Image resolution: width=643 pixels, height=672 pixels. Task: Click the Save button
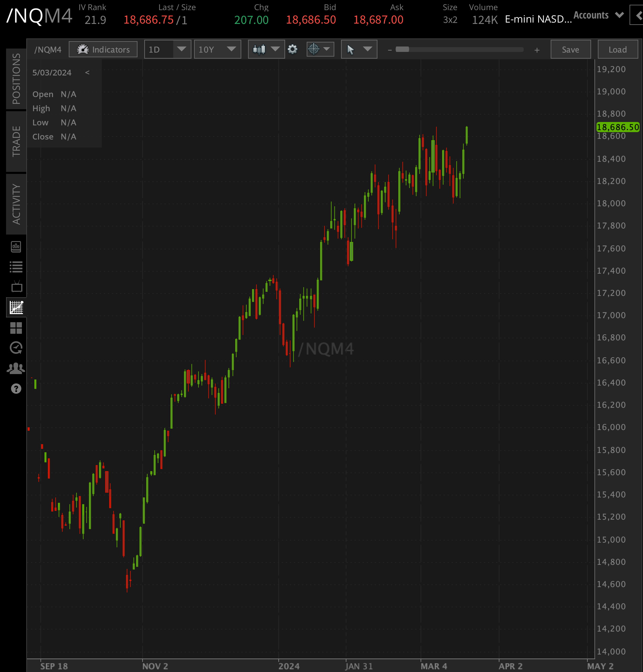pyautogui.click(x=570, y=49)
